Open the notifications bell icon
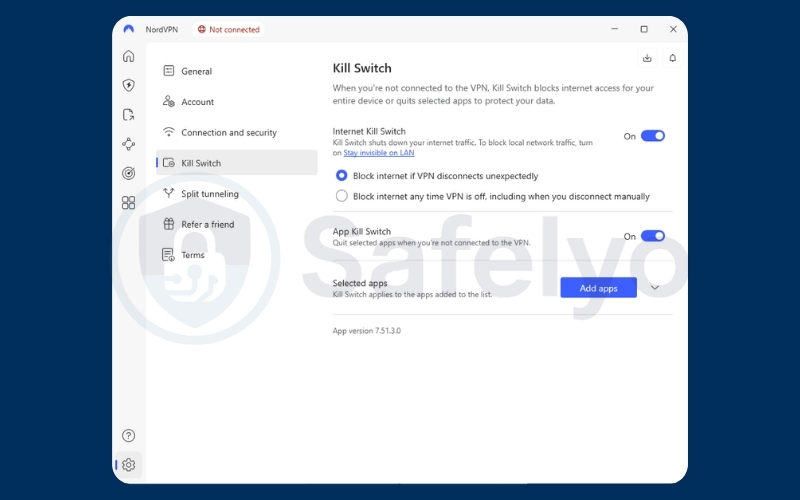The image size is (800, 500). [672, 58]
